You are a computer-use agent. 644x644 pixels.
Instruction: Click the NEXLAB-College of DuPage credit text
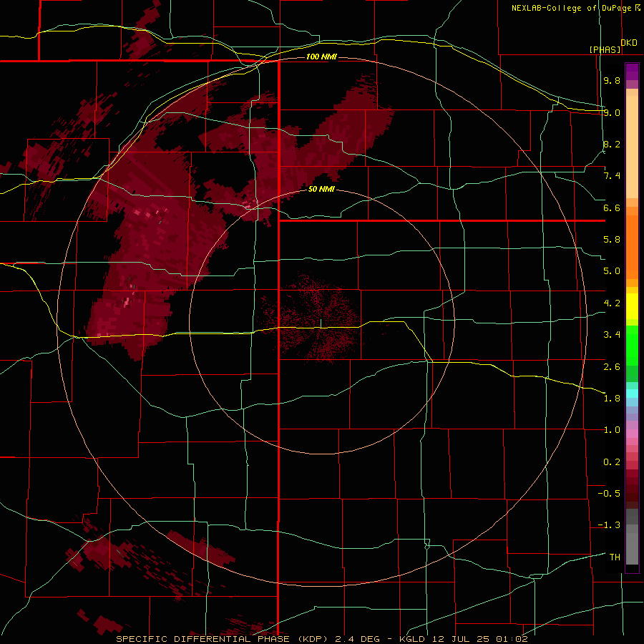pos(571,8)
